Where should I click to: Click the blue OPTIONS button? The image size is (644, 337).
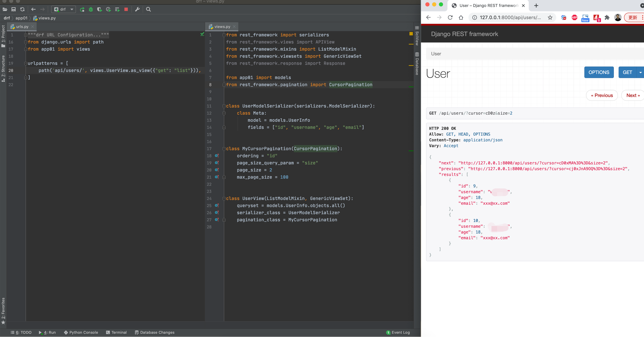tap(599, 72)
